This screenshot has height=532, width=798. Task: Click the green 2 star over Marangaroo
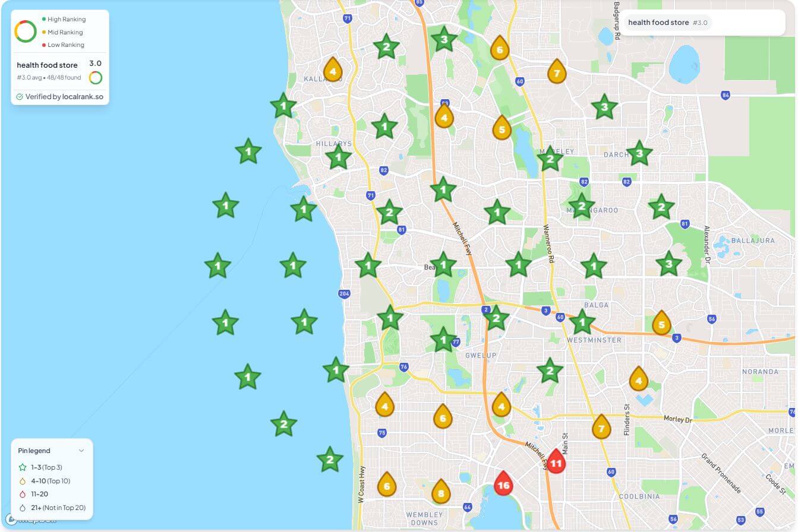click(582, 206)
